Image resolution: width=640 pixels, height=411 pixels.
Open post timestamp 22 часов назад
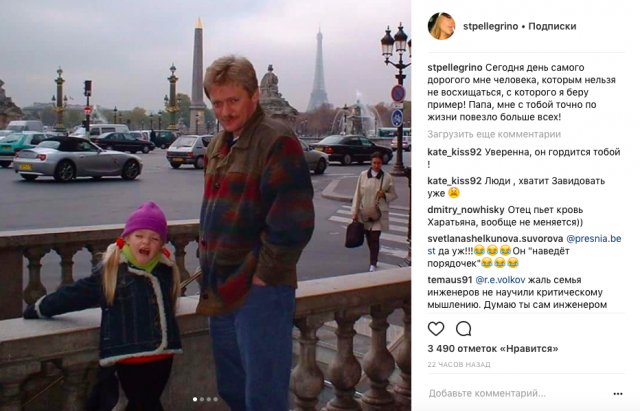click(459, 364)
